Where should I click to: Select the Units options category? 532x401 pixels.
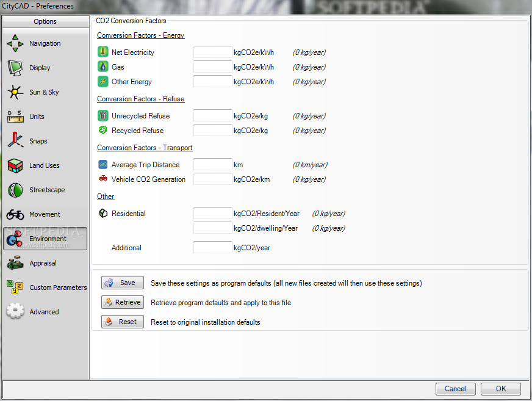point(45,117)
